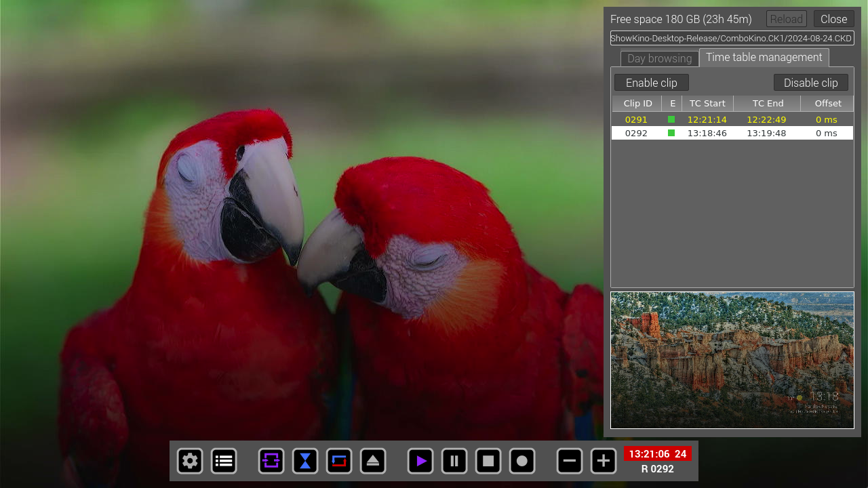Image resolution: width=868 pixels, height=488 pixels.
Task: Toggle green enabled indicator for clip 0291
Action: tap(671, 119)
